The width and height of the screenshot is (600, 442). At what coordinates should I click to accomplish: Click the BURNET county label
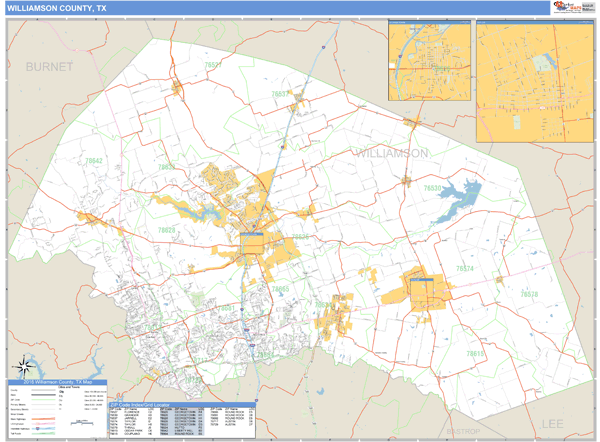tap(49, 67)
